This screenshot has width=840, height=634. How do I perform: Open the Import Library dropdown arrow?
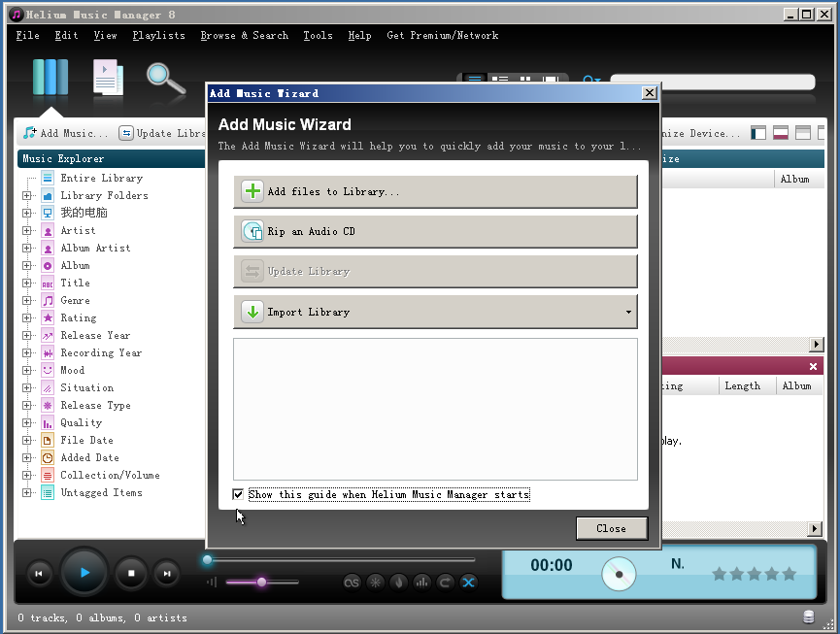(628, 312)
